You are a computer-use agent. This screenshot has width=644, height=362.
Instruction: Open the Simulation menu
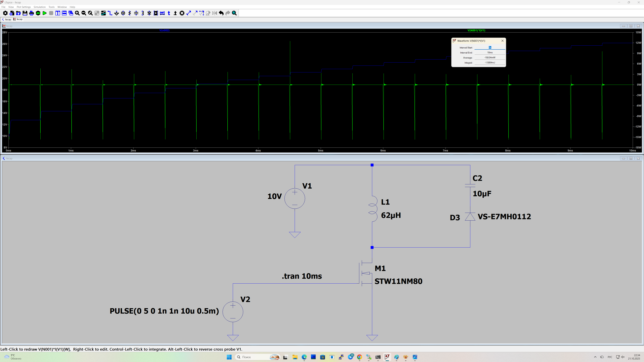coord(40,7)
